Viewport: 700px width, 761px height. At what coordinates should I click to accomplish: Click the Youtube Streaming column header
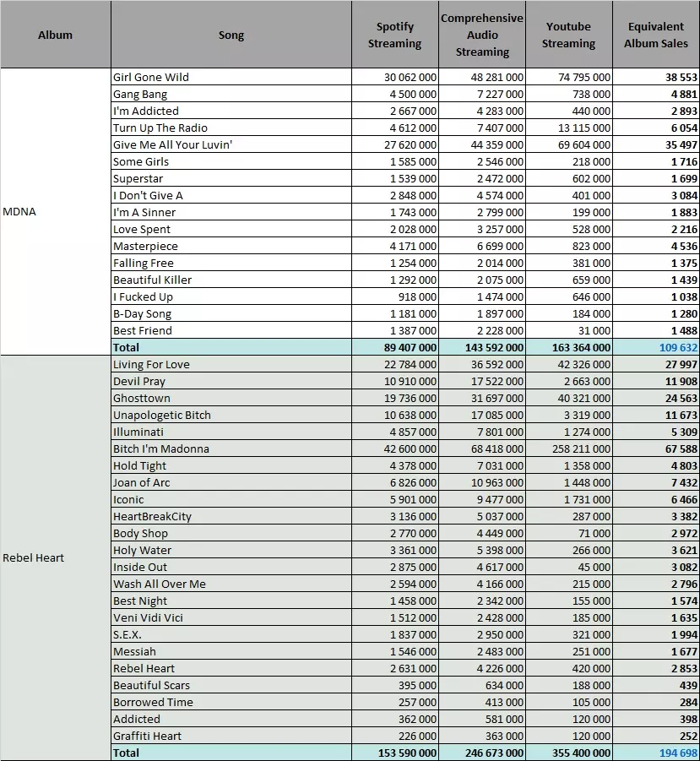[569, 35]
